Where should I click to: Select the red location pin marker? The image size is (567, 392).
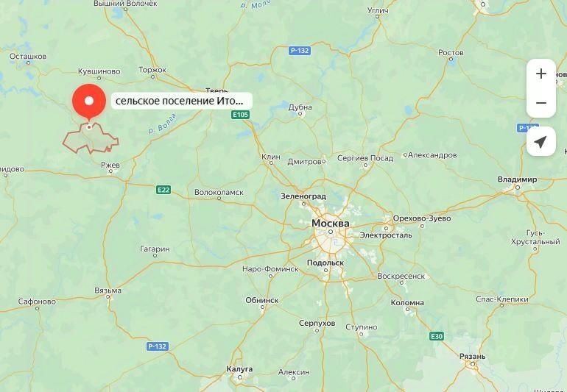pyautogui.click(x=89, y=101)
